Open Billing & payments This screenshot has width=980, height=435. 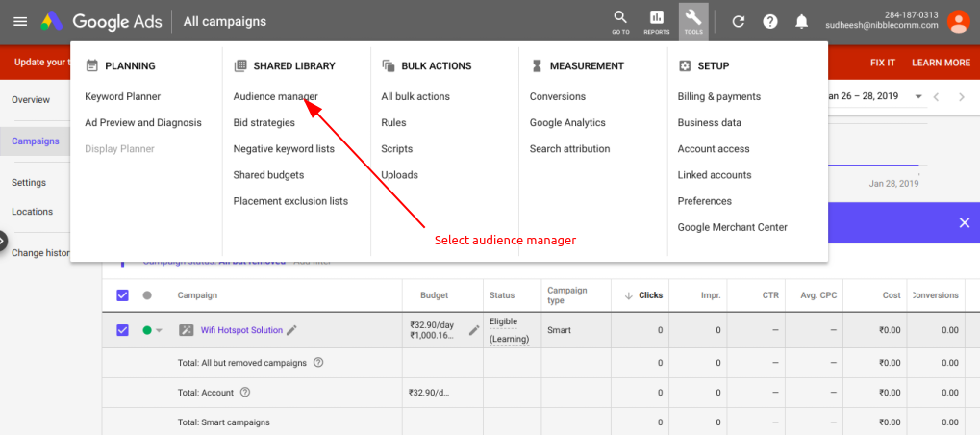tap(719, 97)
